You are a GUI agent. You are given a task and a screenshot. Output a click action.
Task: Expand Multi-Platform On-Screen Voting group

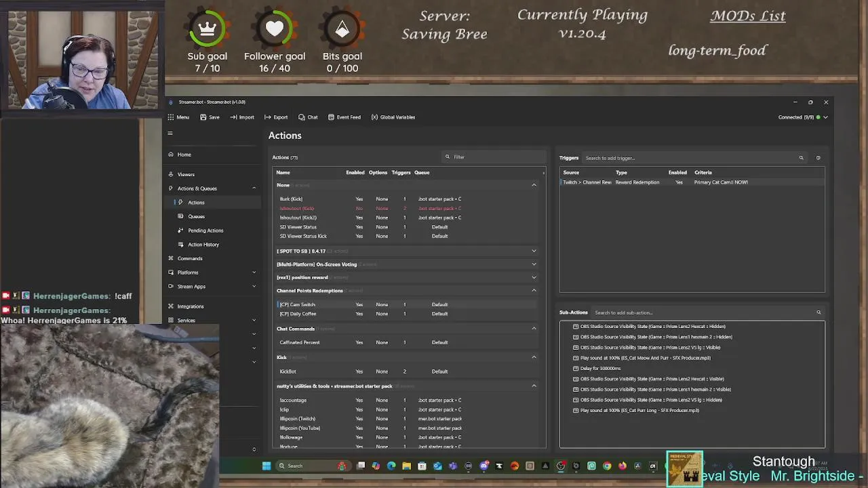click(x=534, y=264)
